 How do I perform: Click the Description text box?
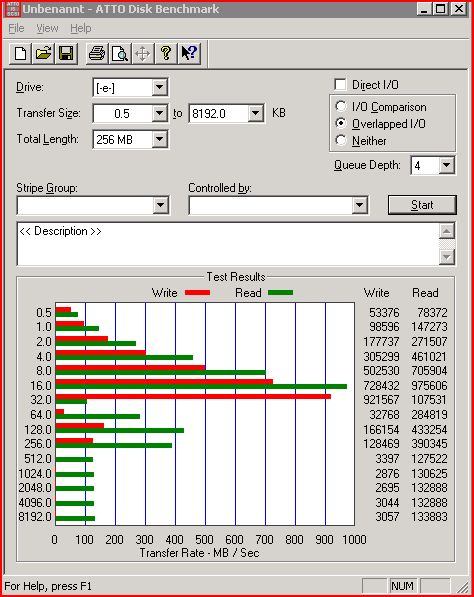coord(228,244)
